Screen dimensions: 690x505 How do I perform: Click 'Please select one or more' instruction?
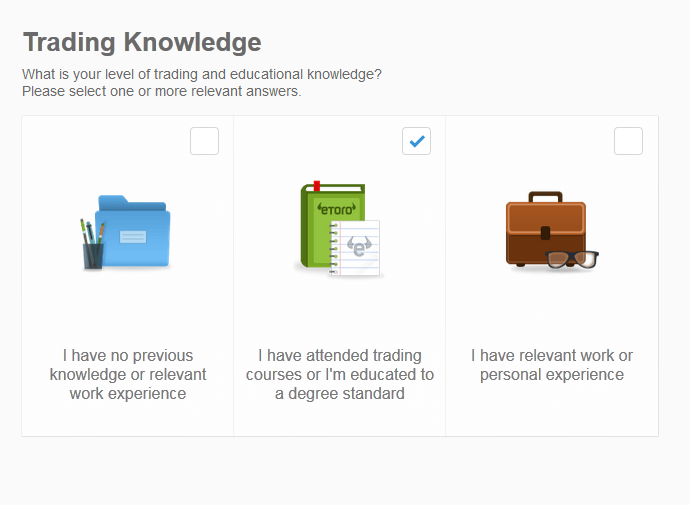pyautogui.click(x=162, y=91)
